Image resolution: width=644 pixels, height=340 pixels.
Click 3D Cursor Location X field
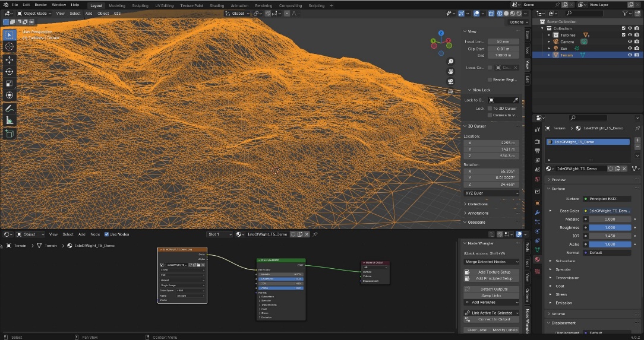[x=491, y=143]
